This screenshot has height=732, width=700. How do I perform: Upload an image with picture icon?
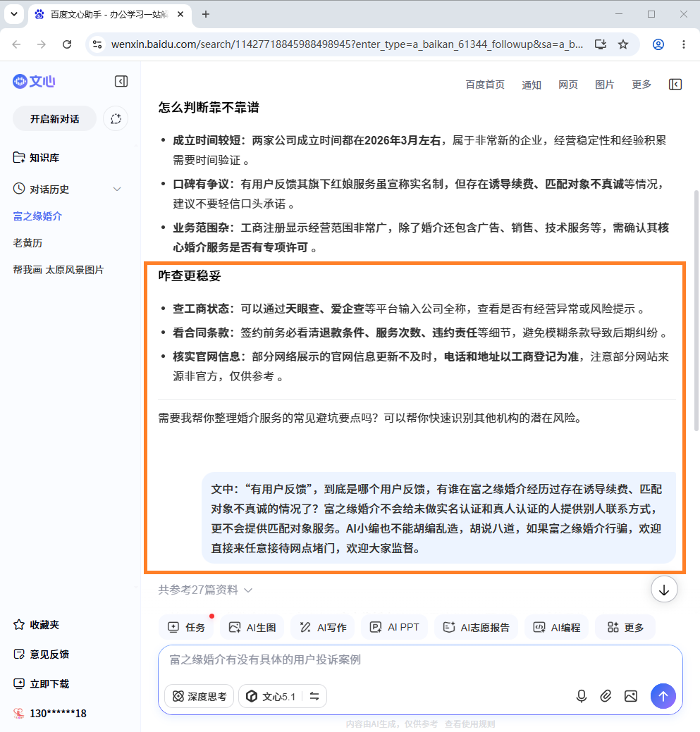coord(630,697)
